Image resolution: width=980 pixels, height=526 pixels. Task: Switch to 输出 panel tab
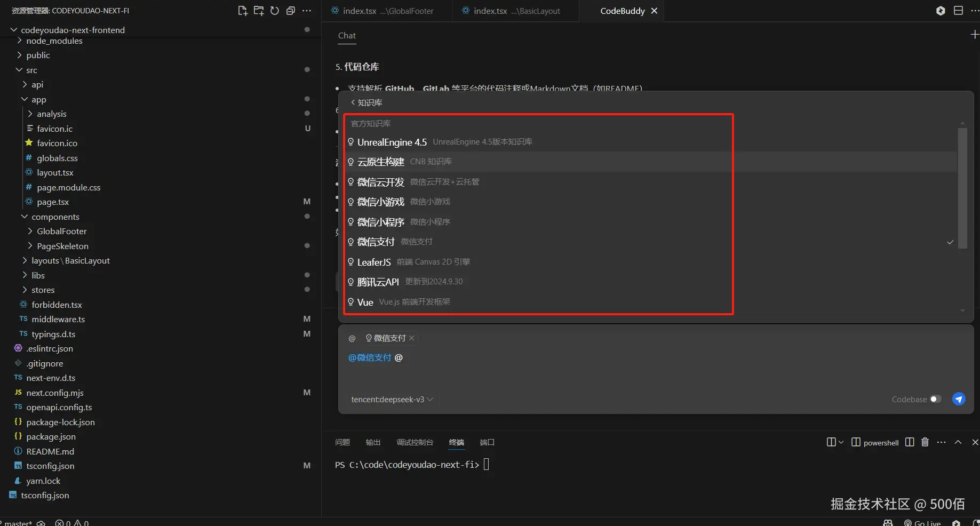(x=373, y=442)
